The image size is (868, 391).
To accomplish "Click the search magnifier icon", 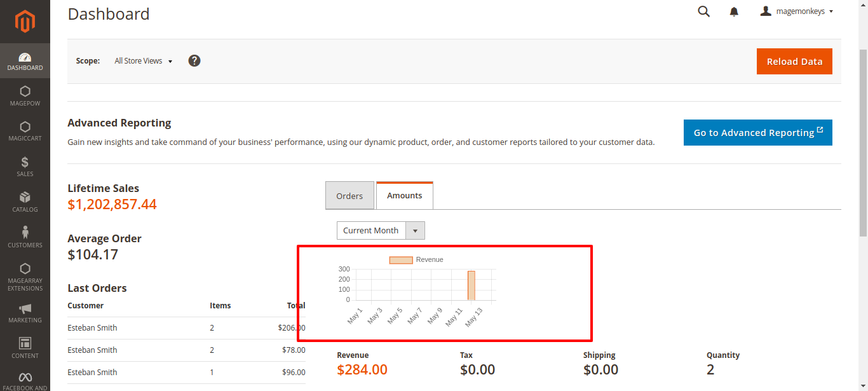I will pos(703,11).
